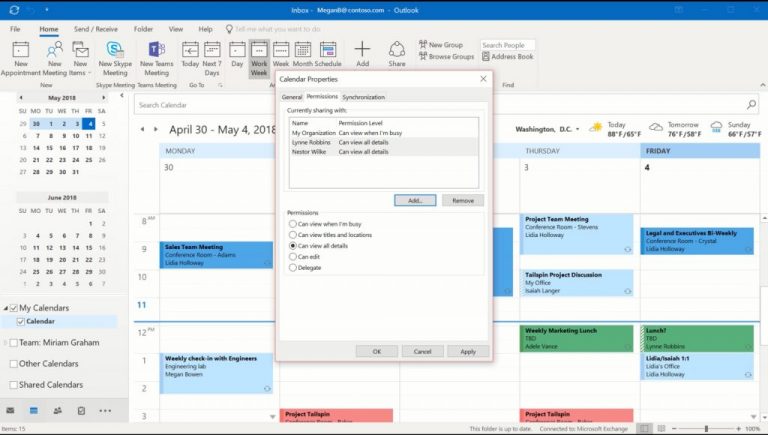The height and width of the screenshot is (435, 768).
Task: Click the Send/Receive sync icon in title bar
Action: 14,10
